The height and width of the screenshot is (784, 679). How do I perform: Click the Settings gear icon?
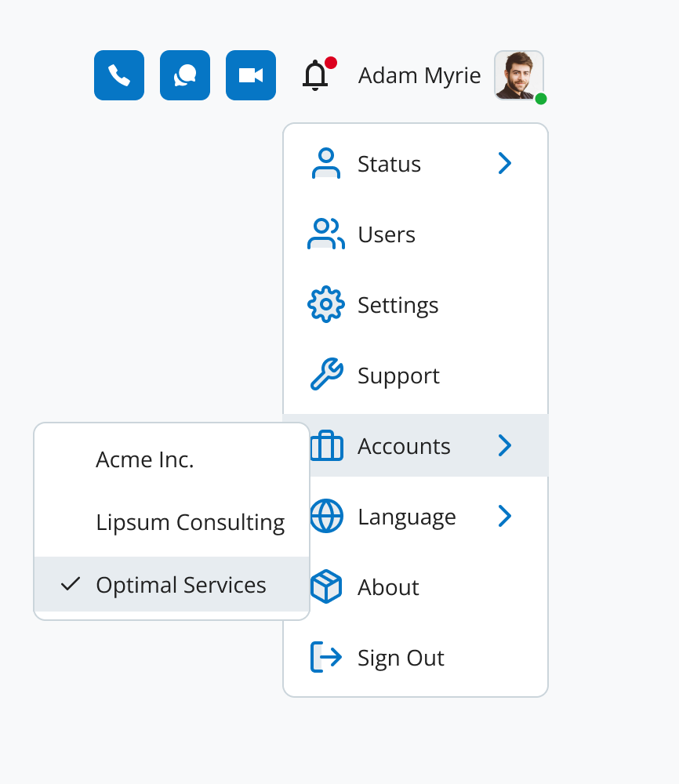325,305
